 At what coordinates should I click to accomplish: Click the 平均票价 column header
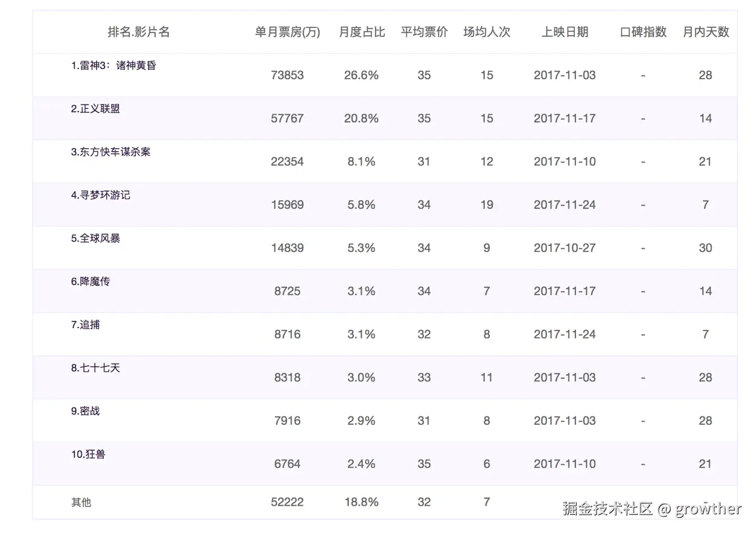click(x=424, y=32)
